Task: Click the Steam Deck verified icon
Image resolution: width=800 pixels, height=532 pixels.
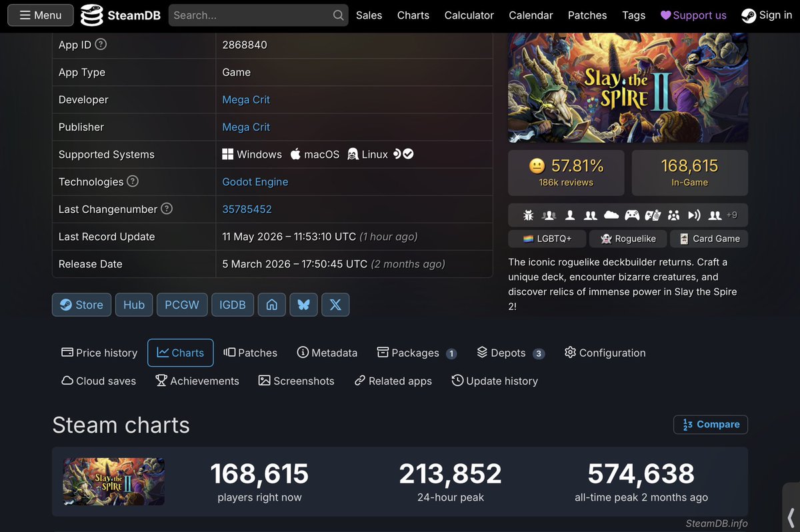Action: [403, 154]
